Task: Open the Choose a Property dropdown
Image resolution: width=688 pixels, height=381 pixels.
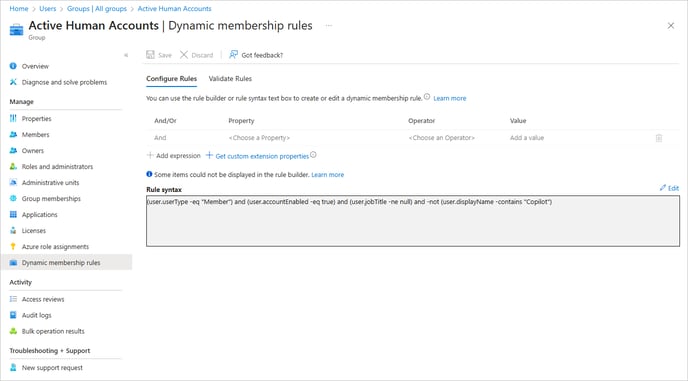Action: (x=259, y=138)
